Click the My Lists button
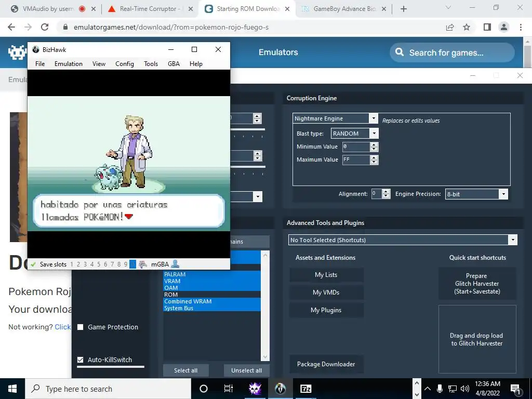Screen dimensions: 532x399 coord(326,275)
